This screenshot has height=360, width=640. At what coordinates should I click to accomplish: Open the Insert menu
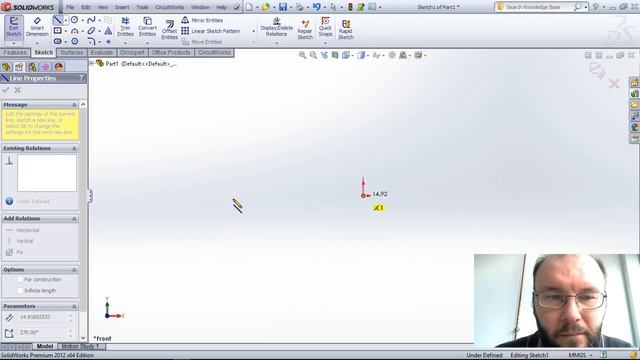[x=122, y=7]
